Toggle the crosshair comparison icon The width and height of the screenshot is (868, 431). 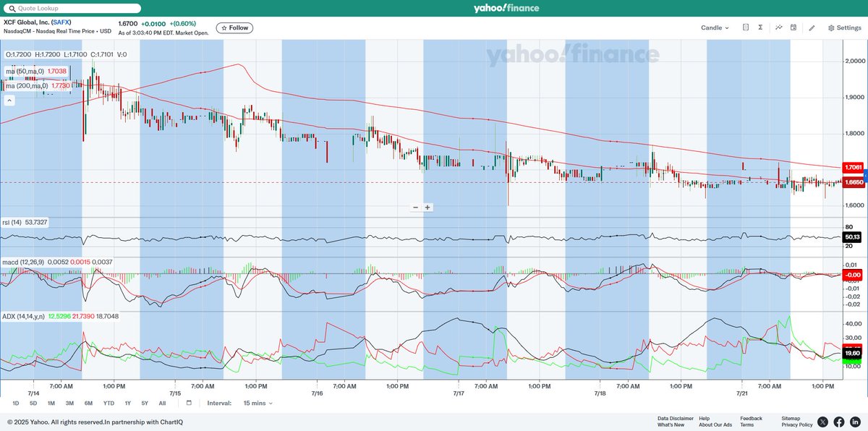click(746, 27)
